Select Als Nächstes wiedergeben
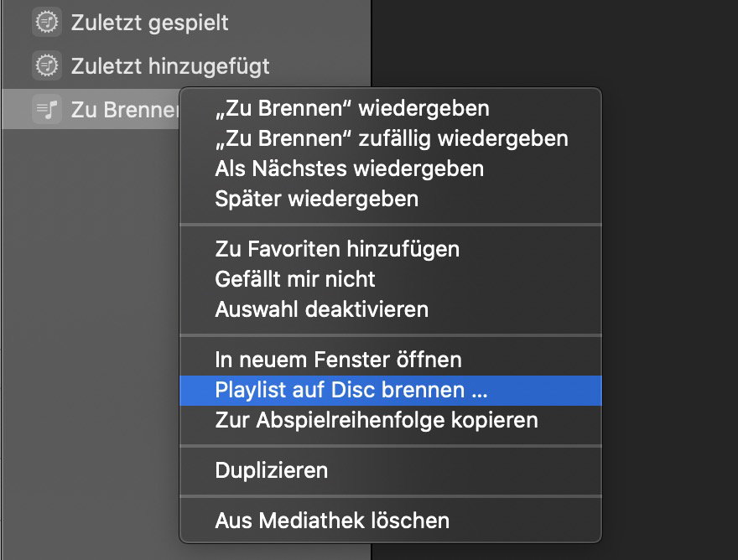The image size is (738, 560). tap(349, 168)
